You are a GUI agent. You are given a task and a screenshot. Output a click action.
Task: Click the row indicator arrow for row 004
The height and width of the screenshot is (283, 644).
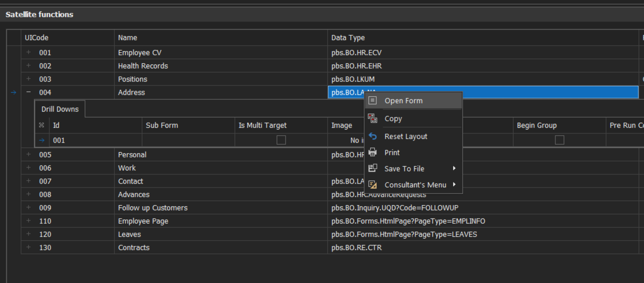13,92
